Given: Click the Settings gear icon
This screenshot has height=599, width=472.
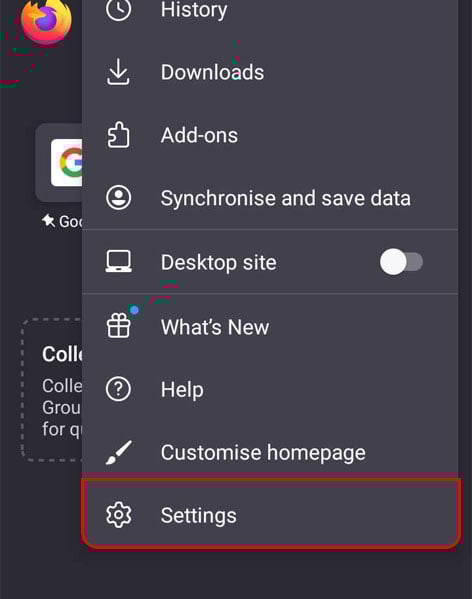Looking at the screenshot, I should pos(118,515).
